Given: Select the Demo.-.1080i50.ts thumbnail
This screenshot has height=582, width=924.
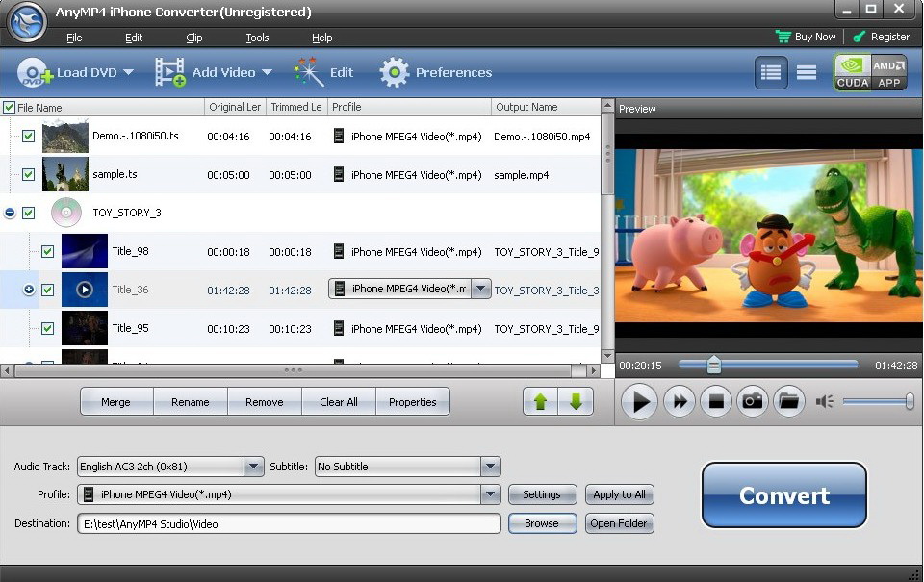Looking at the screenshot, I should click(65, 136).
